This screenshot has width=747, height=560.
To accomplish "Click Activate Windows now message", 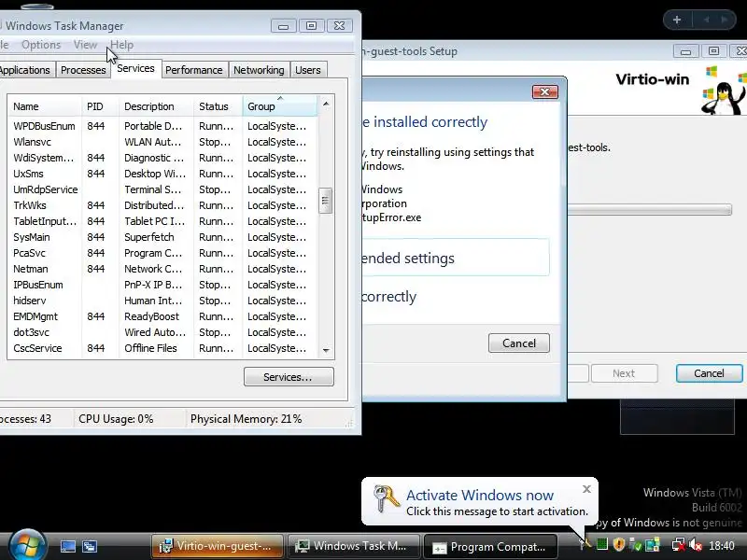I will point(480,496).
